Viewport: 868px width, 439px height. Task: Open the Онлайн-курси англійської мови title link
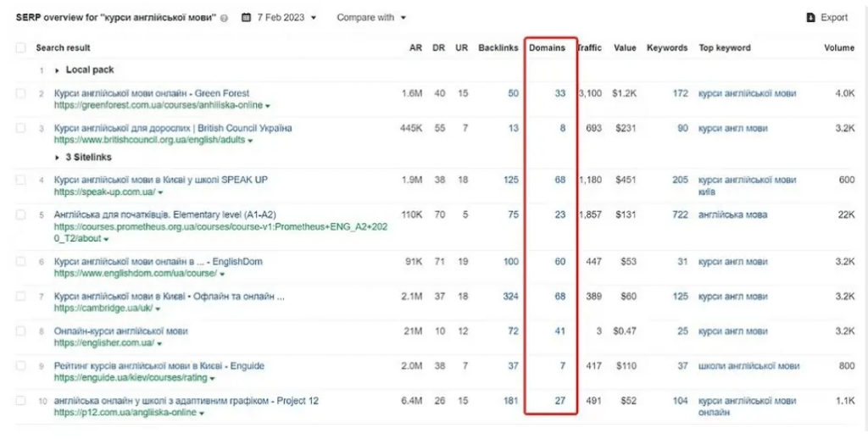(x=120, y=331)
